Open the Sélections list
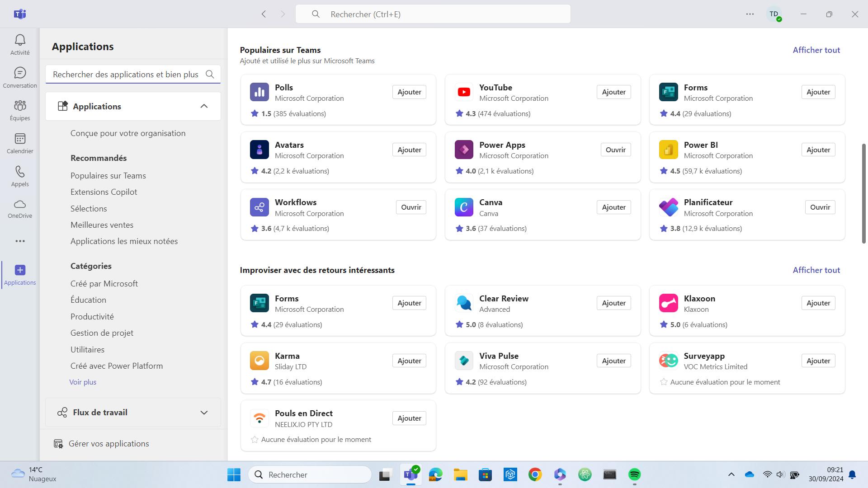This screenshot has height=488, width=868. point(89,209)
